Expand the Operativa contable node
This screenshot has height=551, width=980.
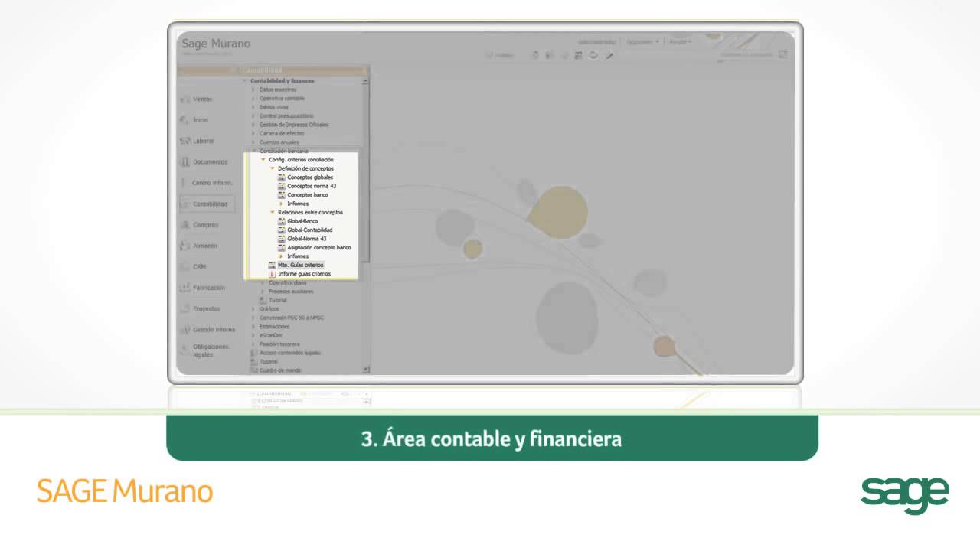253,99
